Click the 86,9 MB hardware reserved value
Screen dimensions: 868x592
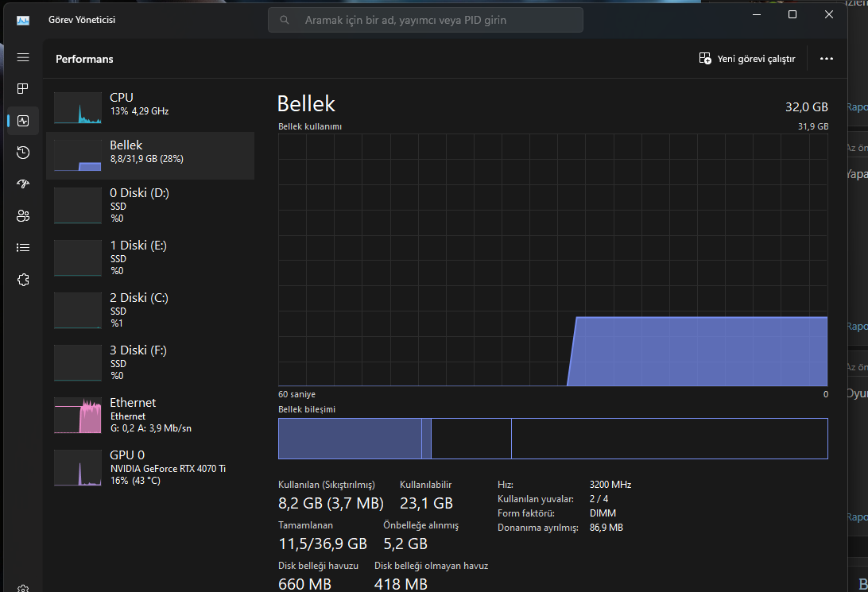click(x=606, y=528)
